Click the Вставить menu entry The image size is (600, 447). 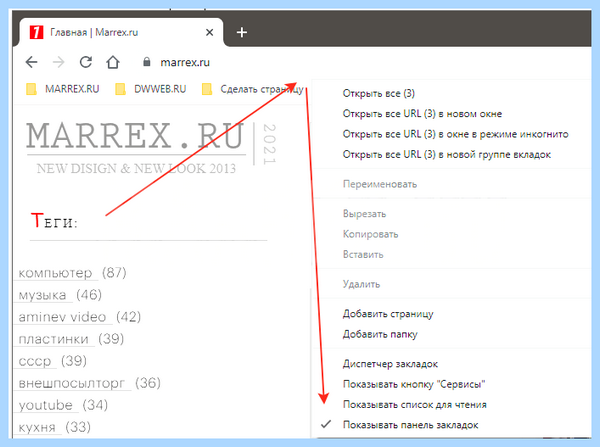click(363, 254)
